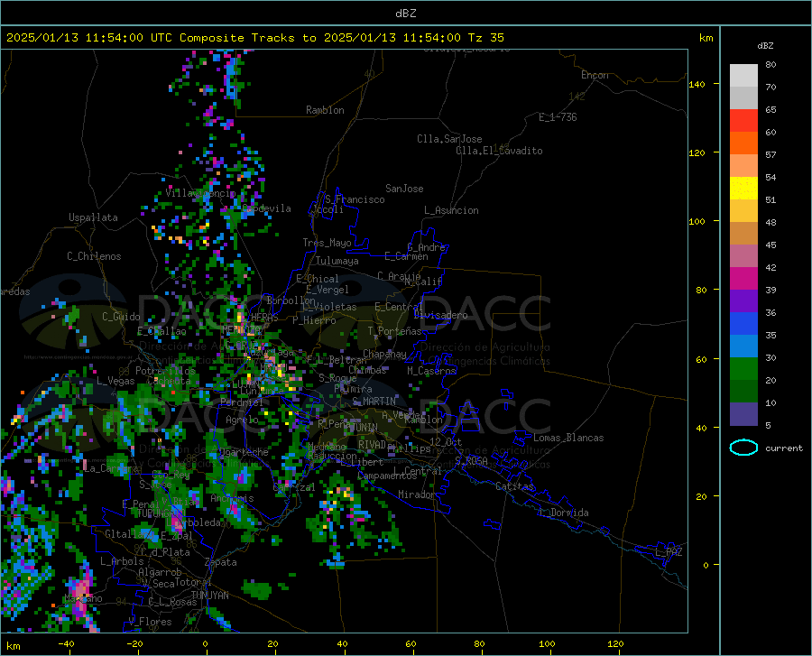Click the '-40' km tick on horizontal axis
This screenshot has height=656, width=812.
[66, 644]
